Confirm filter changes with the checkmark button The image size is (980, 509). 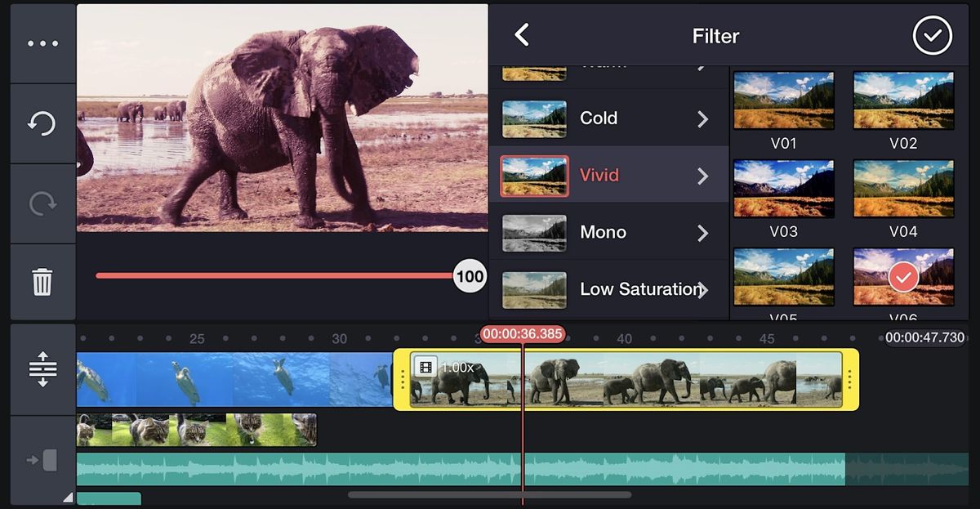pos(932,35)
